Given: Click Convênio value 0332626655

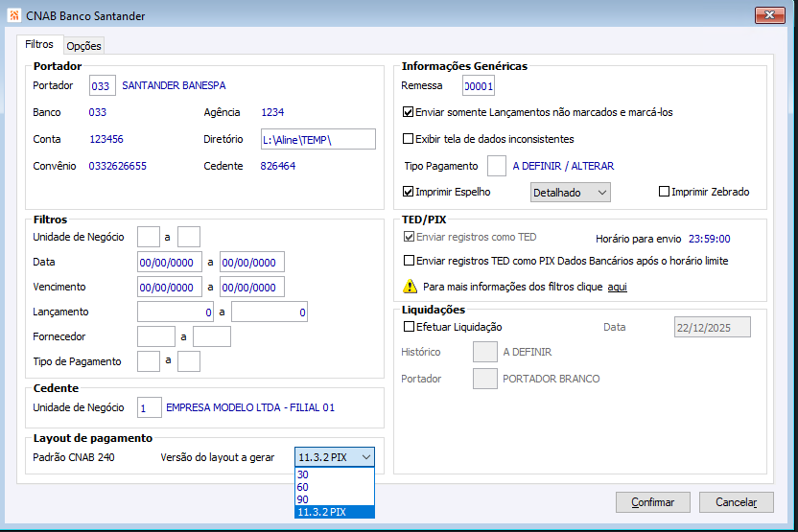Looking at the screenshot, I should (x=118, y=166).
